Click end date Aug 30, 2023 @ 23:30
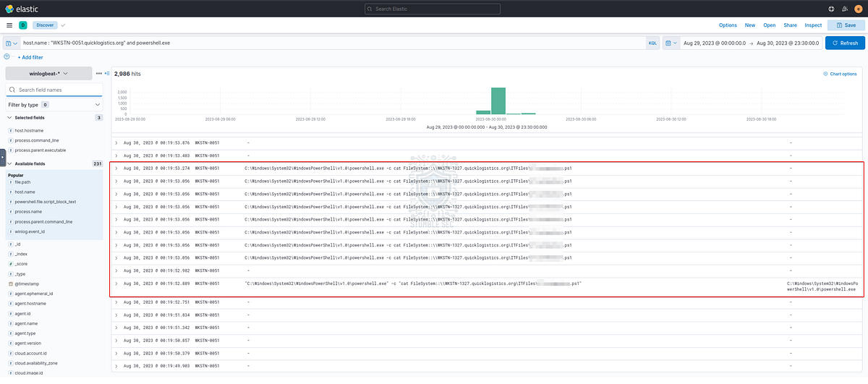 pyautogui.click(x=788, y=43)
